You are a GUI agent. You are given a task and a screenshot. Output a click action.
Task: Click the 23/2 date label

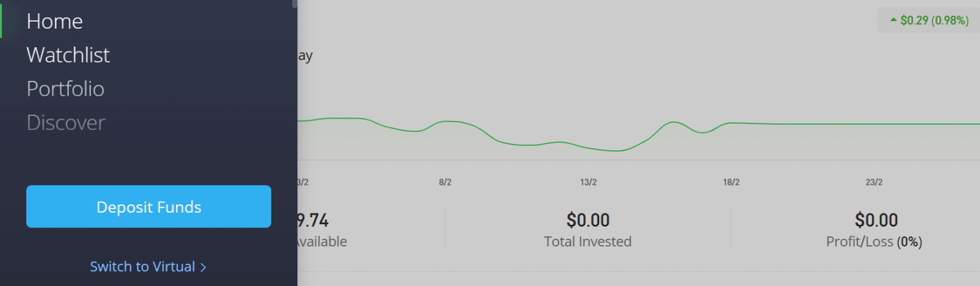(x=874, y=183)
